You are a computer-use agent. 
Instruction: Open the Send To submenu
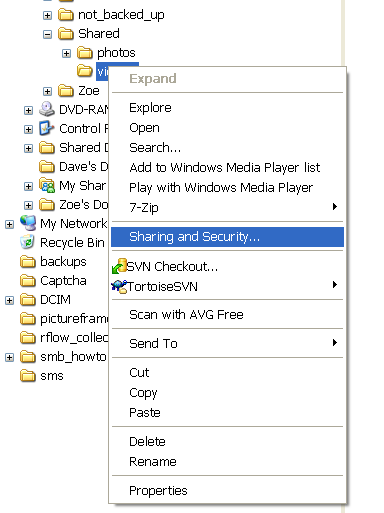click(227, 343)
